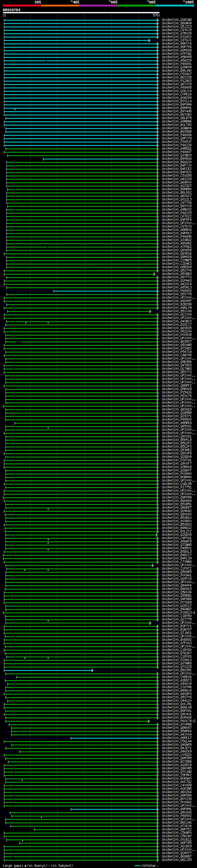This screenshot has width=197, height=868.
Task: Click the cyan =100char. scale legend line
Action: click(137, 866)
